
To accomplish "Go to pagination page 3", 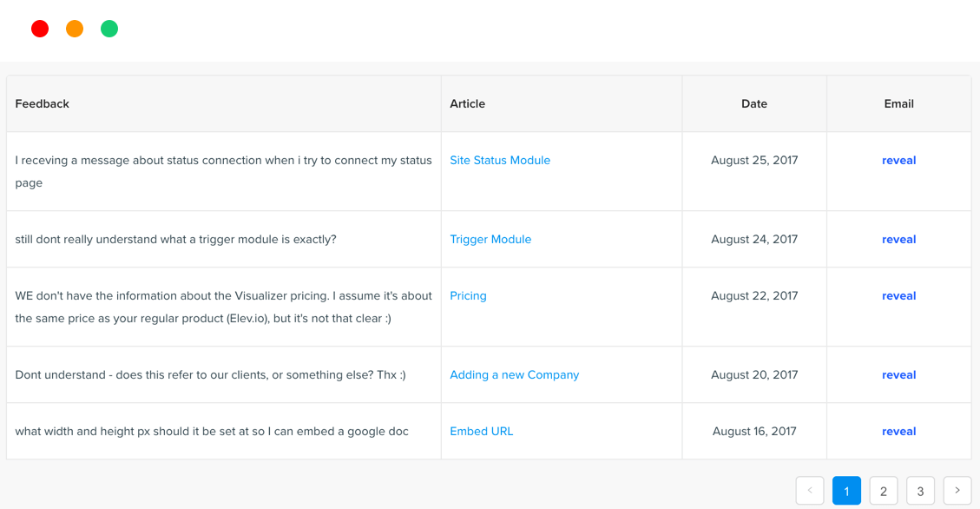I will (920, 491).
